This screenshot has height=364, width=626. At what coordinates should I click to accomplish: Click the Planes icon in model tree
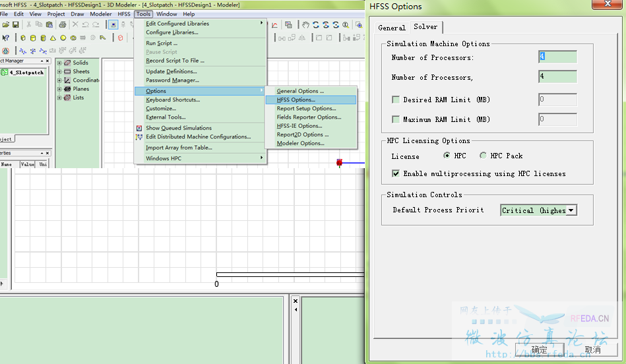pos(67,89)
